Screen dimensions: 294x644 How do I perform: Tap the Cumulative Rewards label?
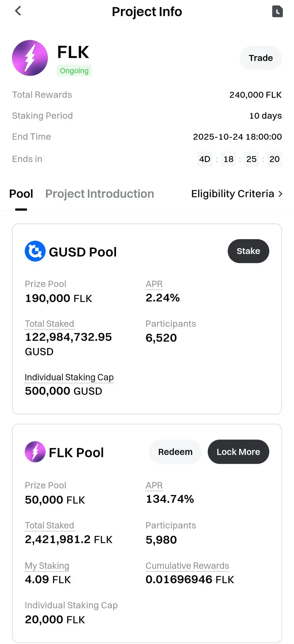187,566
